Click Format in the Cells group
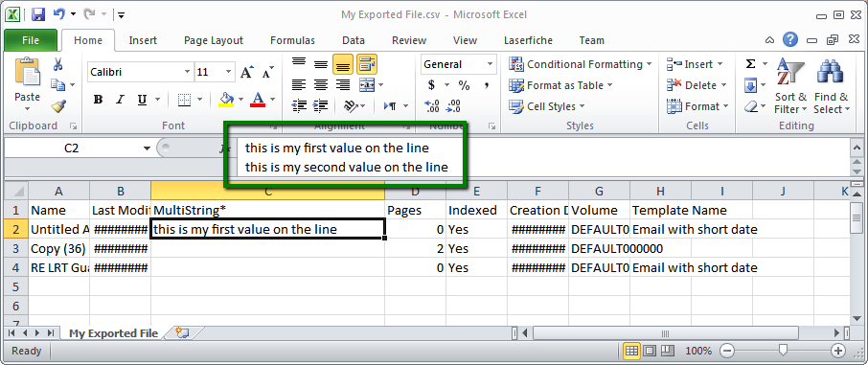Screen dimensions: 868x365 click(697, 106)
